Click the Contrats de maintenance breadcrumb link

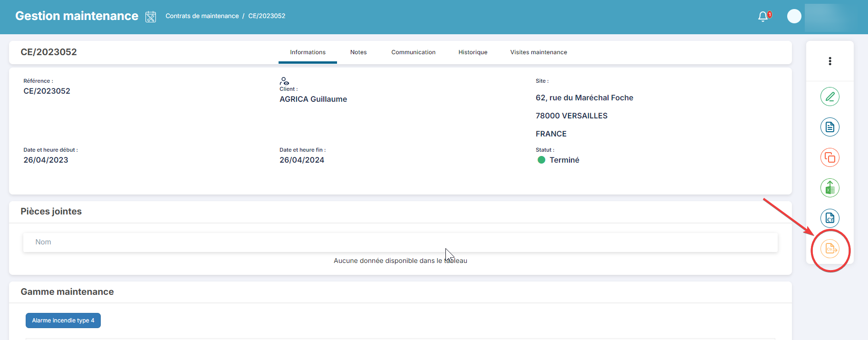click(x=202, y=16)
